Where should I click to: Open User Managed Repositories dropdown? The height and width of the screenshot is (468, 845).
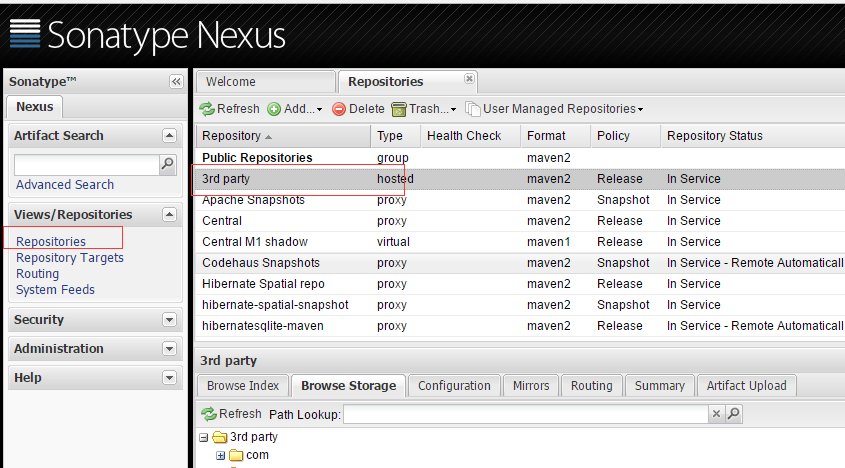(555, 109)
